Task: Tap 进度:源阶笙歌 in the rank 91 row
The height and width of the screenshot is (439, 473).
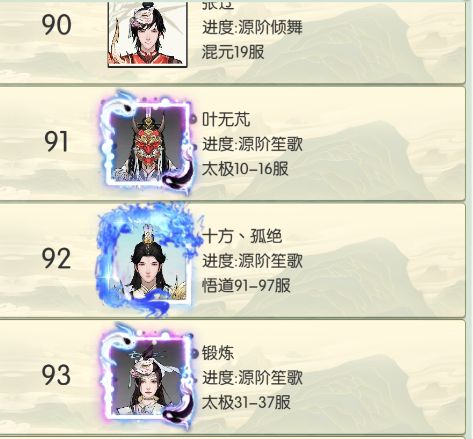Action: pyautogui.click(x=252, y=144)
